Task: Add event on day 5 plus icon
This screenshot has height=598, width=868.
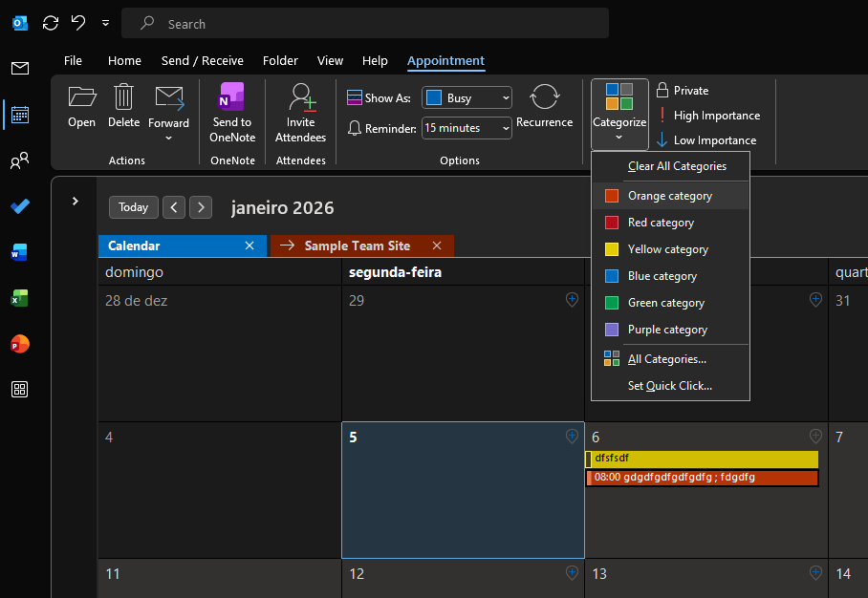Action: point(572,436)
